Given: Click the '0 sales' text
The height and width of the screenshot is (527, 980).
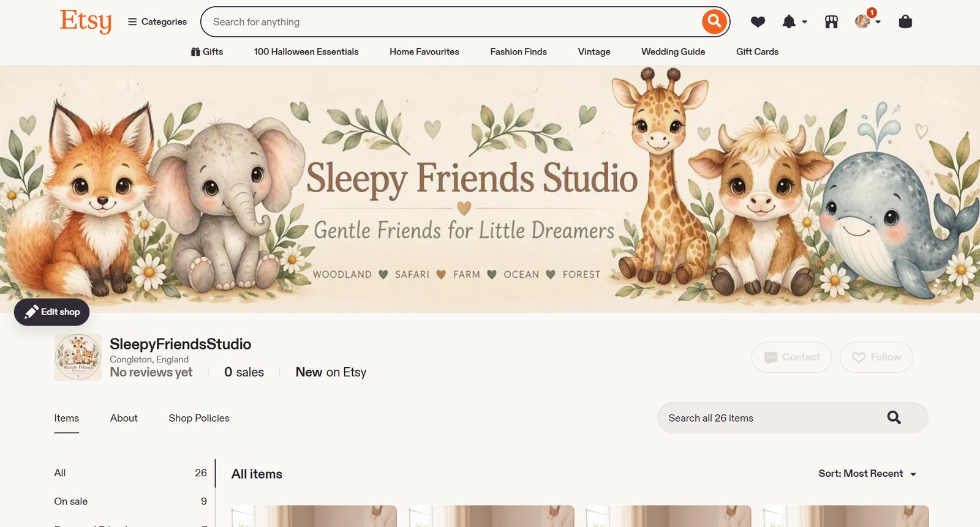Looking at the screenshot, I should (x=244, y=372).
